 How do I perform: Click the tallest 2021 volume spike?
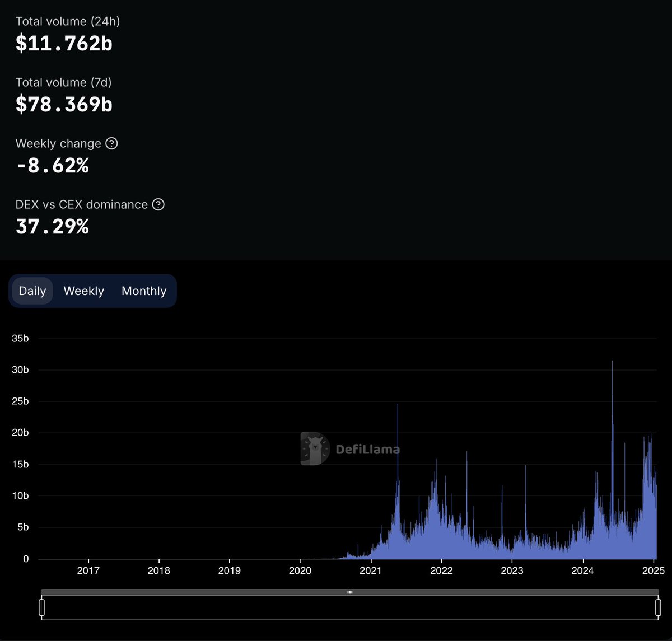click(398, 481)
